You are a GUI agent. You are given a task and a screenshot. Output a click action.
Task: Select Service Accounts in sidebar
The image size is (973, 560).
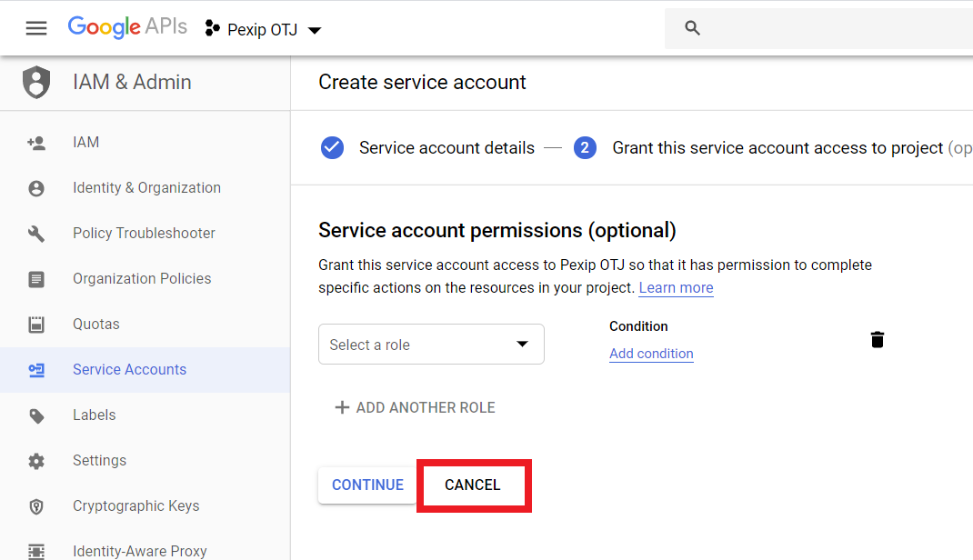129,370
